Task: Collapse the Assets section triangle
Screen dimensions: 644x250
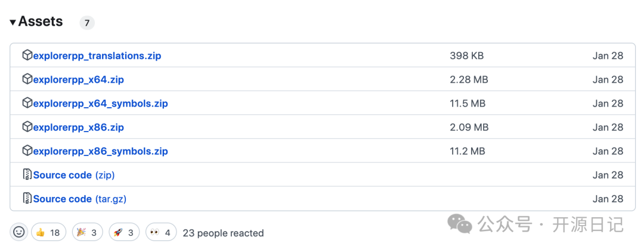Action: tap(13, 21)
